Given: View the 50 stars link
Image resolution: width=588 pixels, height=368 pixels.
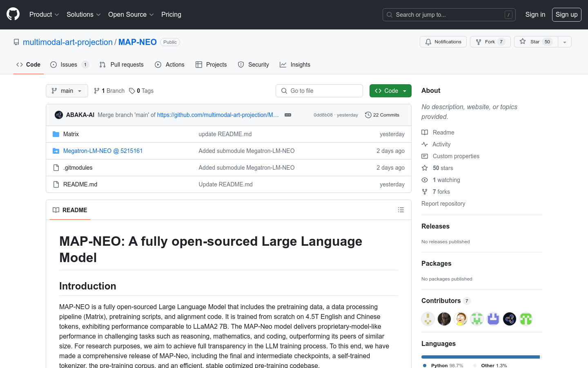Looking at the screenshot, I should 437,168.
